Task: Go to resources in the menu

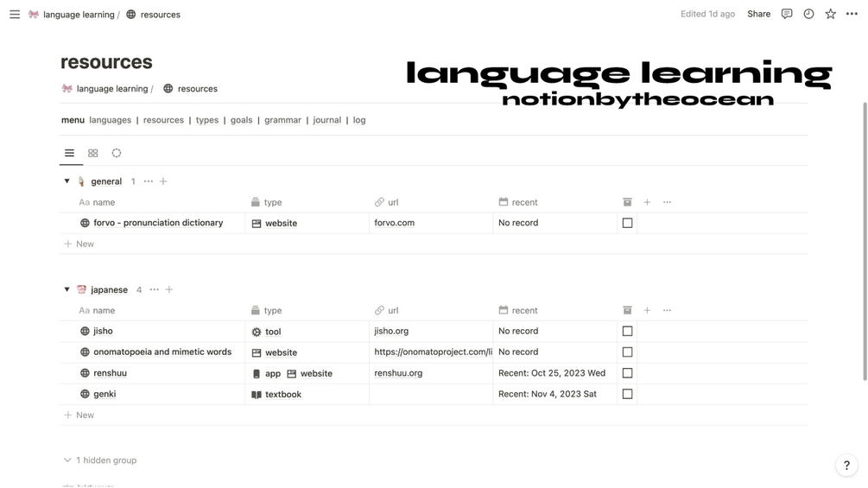Action: [x=163, y=120]
